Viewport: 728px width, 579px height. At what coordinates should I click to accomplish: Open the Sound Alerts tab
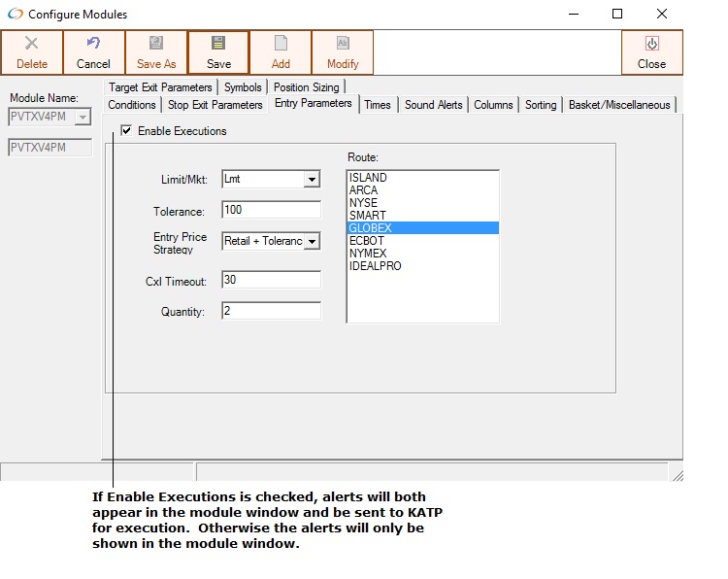[433, 105]
